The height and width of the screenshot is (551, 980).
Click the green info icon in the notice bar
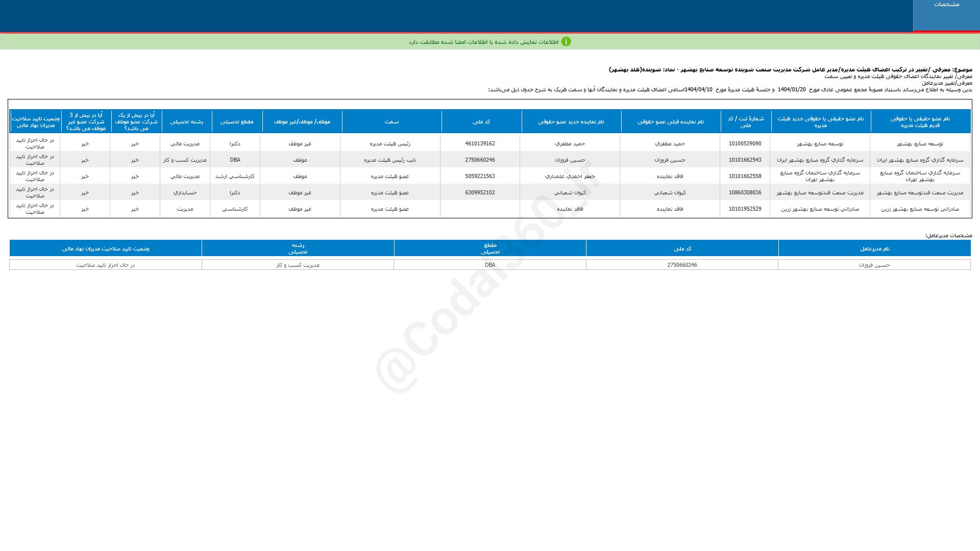pyautogui.click(x=566, y=42)
